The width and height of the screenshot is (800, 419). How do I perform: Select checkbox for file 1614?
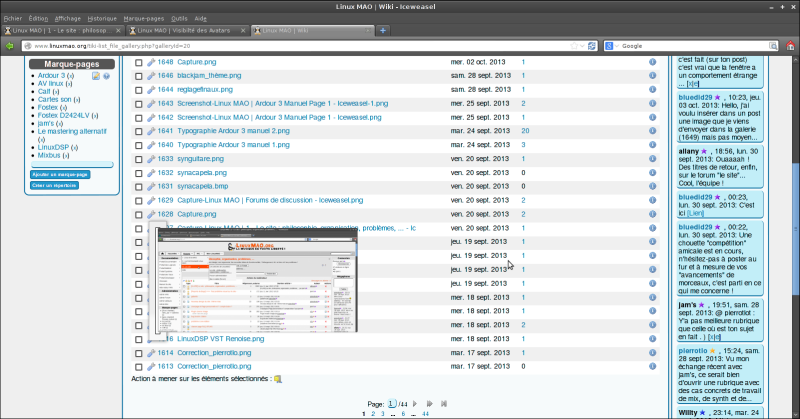pyautogui.click(x=138, y=353)
